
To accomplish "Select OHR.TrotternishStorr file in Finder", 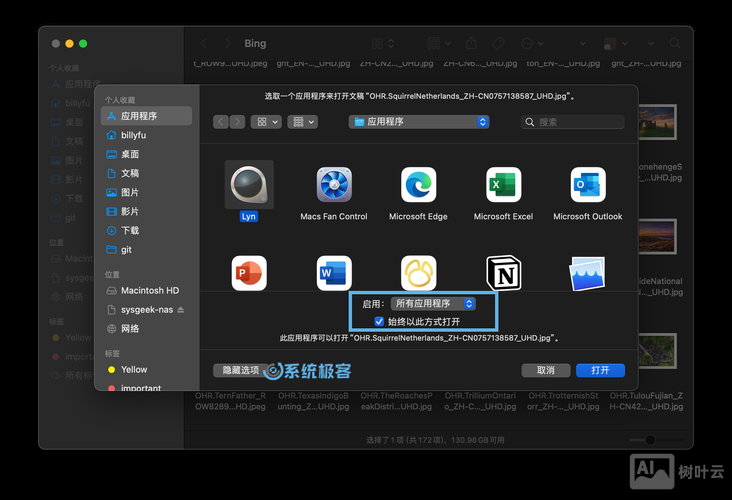I will pyautogui.click(x=563, y=401).
